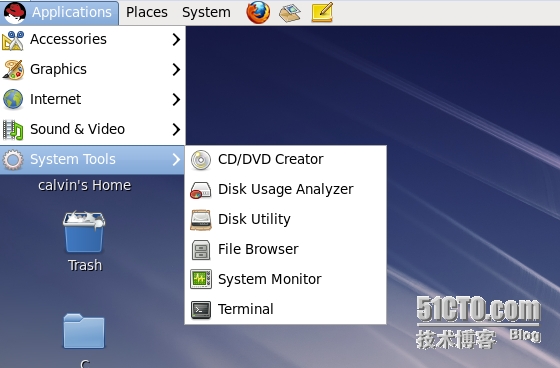This screenshot has width=560, height=368.
Task: Launch File Browser
Action: pos(285,250)
